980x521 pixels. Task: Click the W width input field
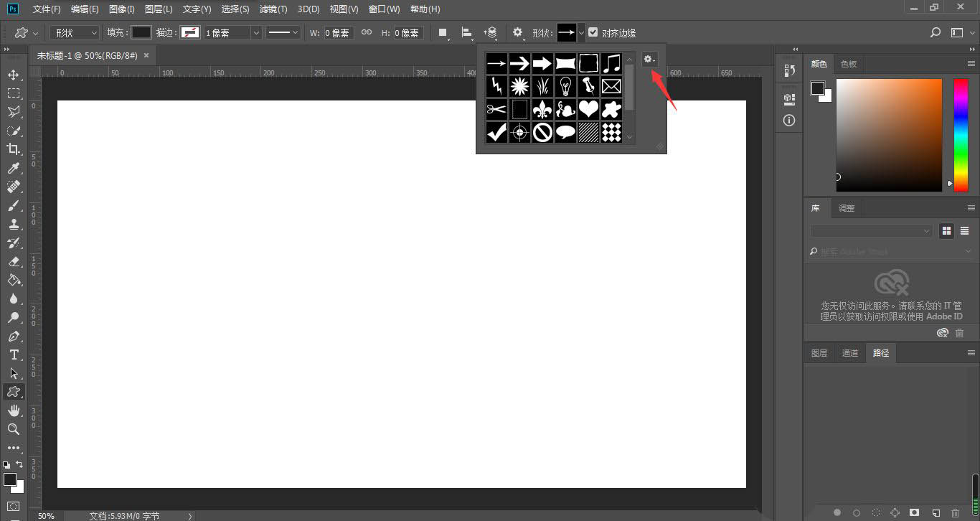pos(338,33)
